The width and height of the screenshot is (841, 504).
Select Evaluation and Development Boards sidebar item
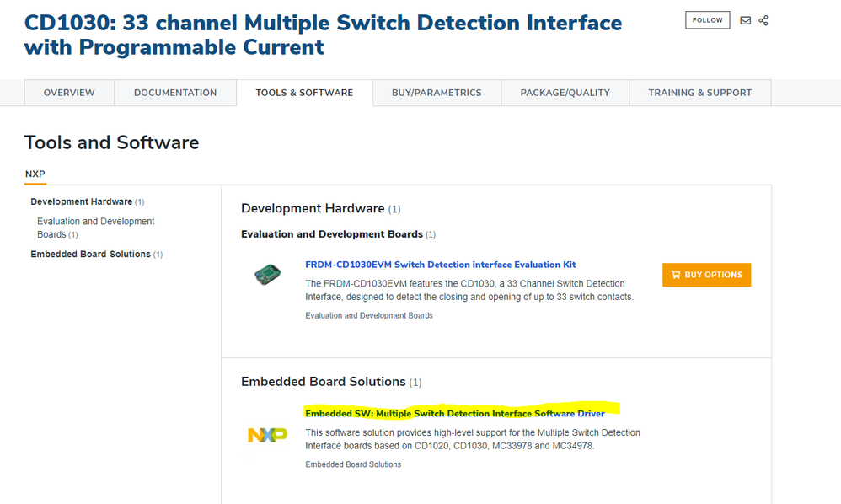point(95,228)
